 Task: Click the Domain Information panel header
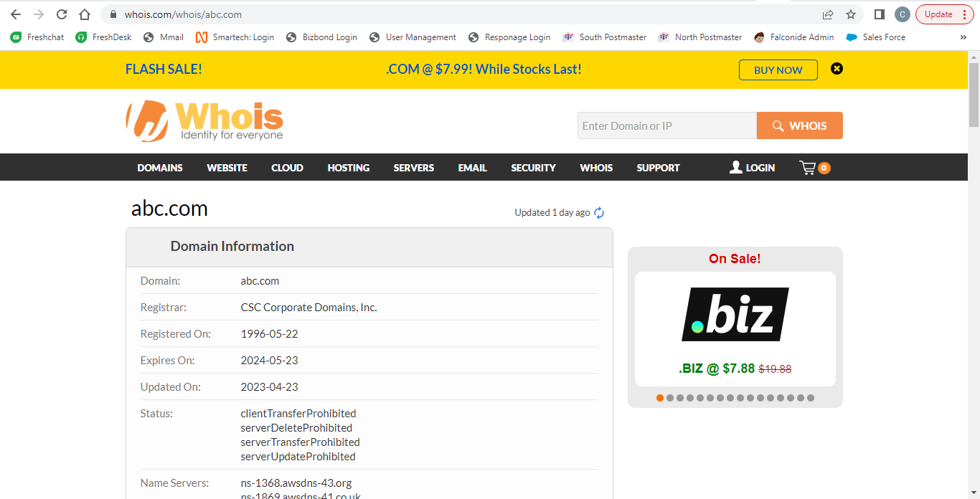pyautogui.click(x=369, y=247)
